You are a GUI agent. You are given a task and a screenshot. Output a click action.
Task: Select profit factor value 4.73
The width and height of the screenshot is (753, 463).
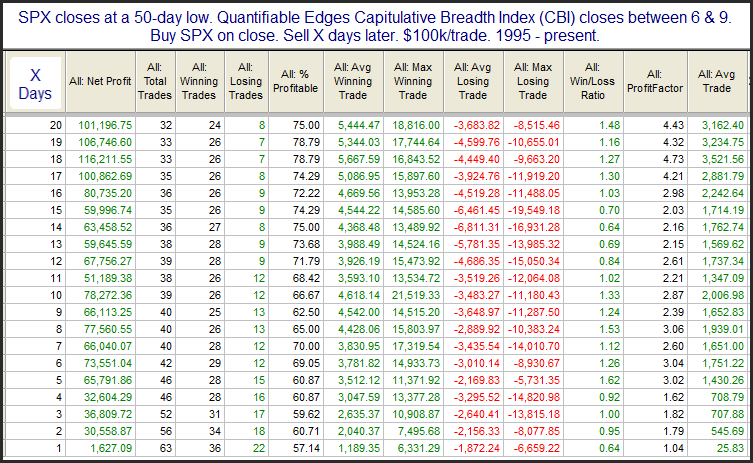coord(673,159)
